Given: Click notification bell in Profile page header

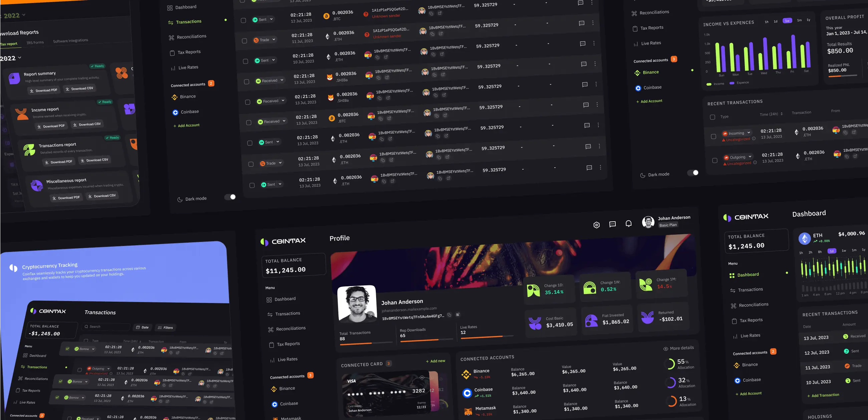Looking at the screenshot, I should click(x=628, y=223).
